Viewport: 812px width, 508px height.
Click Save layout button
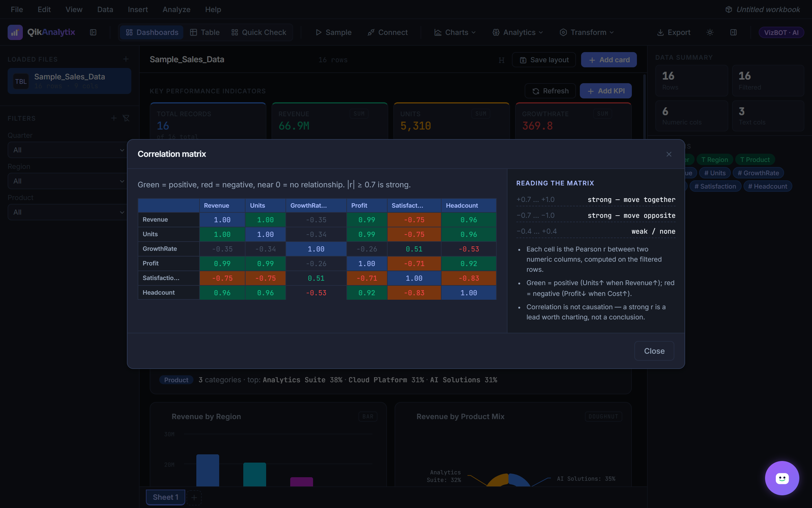544,60
